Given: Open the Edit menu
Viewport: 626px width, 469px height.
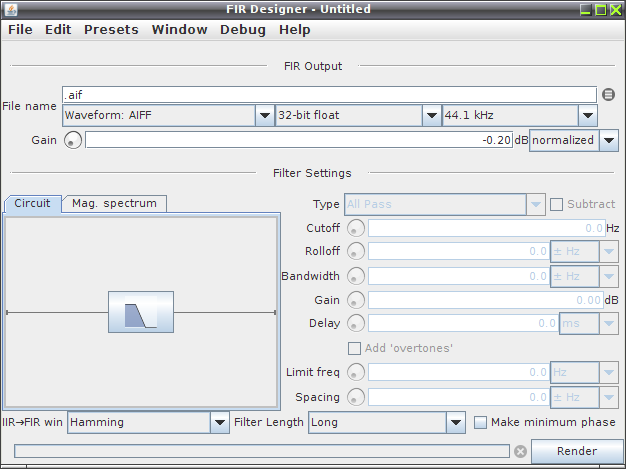Looking at the screenshot, I should coord(58,30).
